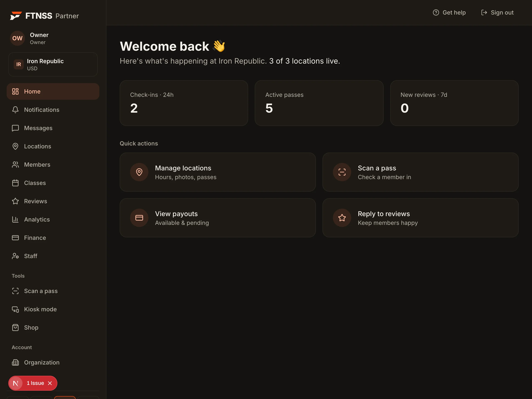The image size is (532, 399).
Task: Click the FTNSS logo icon
Action: [x=16, y=16]
